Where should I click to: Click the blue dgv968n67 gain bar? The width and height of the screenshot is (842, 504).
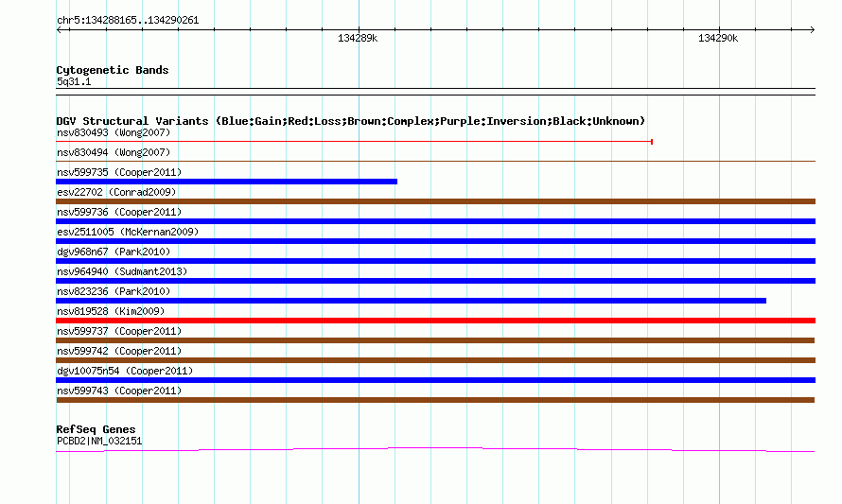coord(435,261)
